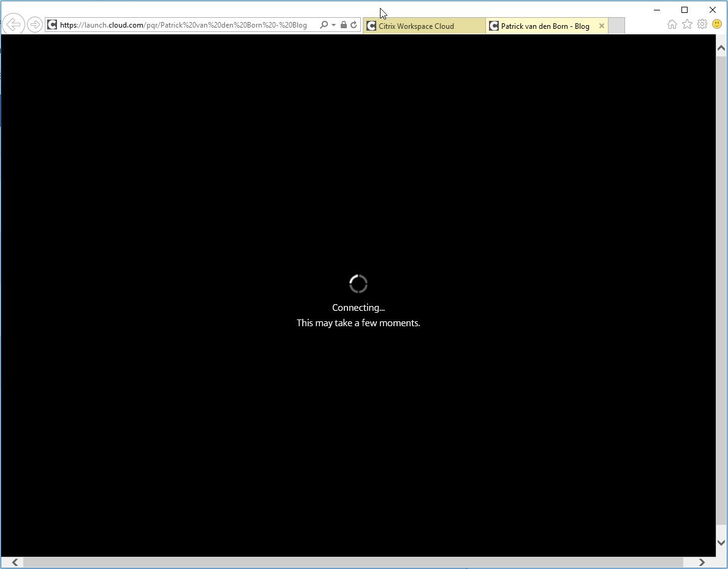Open a new blank tab
The width and height of the screenshot is (728, 569).
(x=616, y=26)
